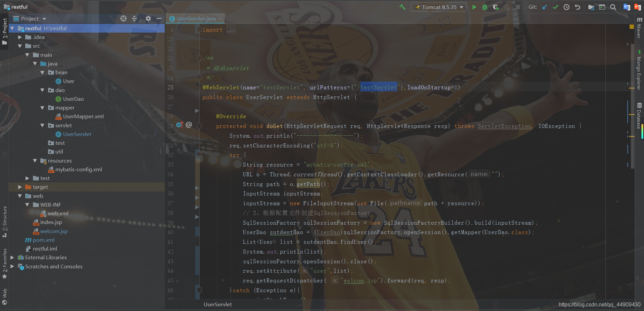Select mybatis-config.xml file
This screenshot has width=644, height=311.
(x=79, y=170)
